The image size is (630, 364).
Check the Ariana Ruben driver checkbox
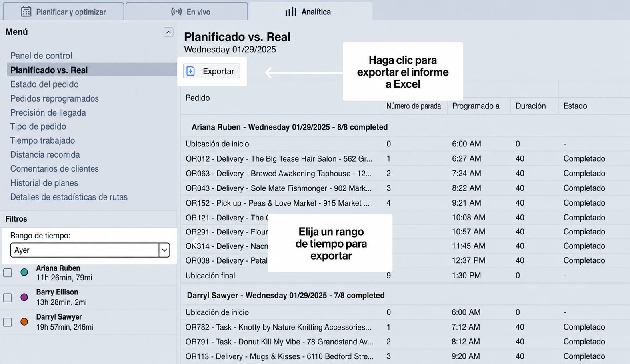[x=8, y=273]
